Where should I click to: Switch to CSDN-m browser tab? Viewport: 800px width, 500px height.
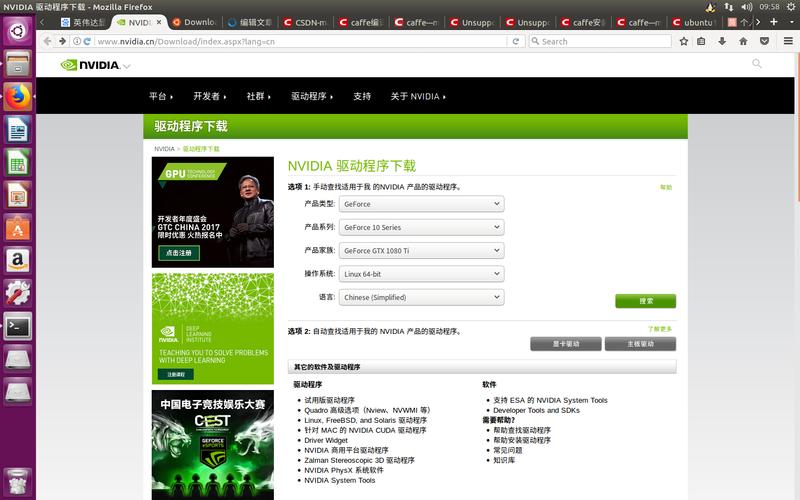click(306, 22)
